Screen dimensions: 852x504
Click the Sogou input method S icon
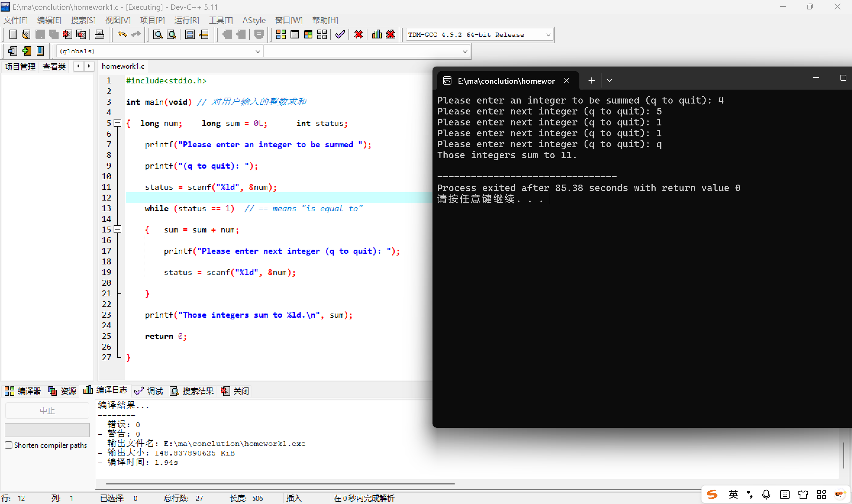[712, 495]
